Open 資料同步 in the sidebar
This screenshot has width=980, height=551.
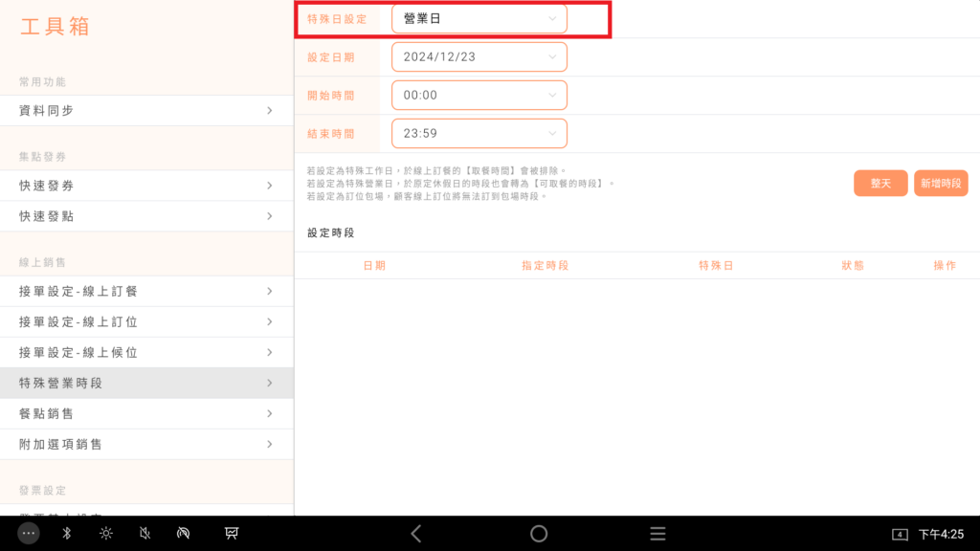click(146, 111)
